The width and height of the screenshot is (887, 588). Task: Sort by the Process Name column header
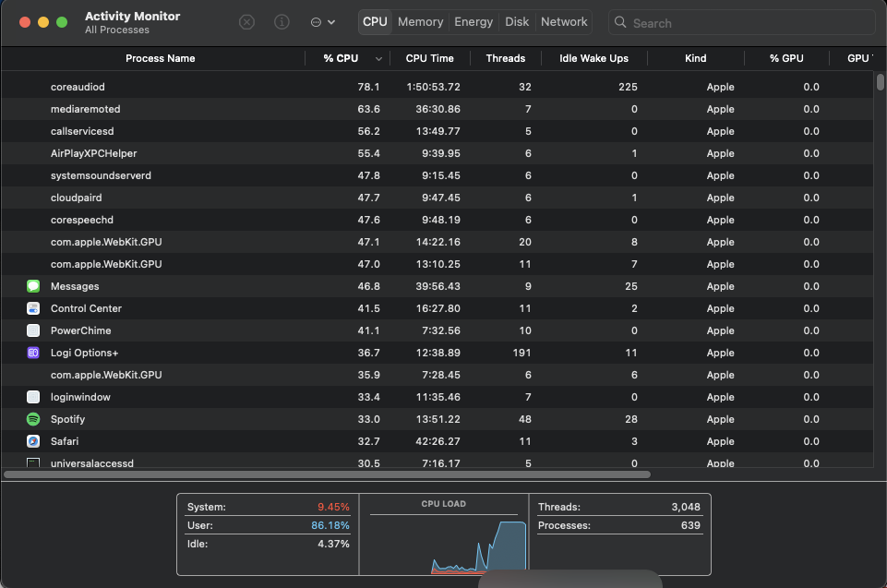coord(160,58)
